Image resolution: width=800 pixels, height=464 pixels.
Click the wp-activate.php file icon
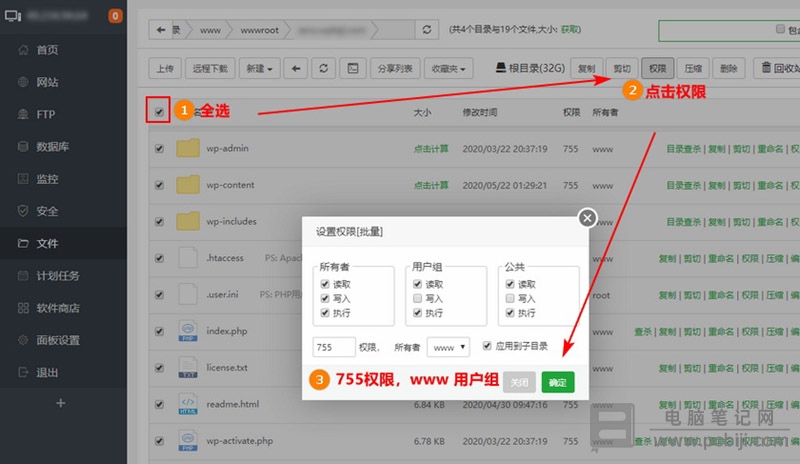[188, 441]
